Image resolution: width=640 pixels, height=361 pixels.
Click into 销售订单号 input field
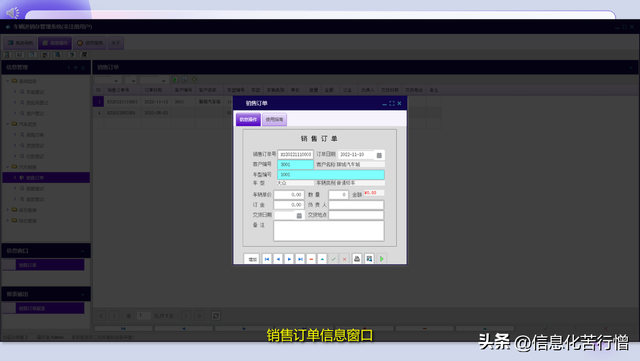[296, 154]
